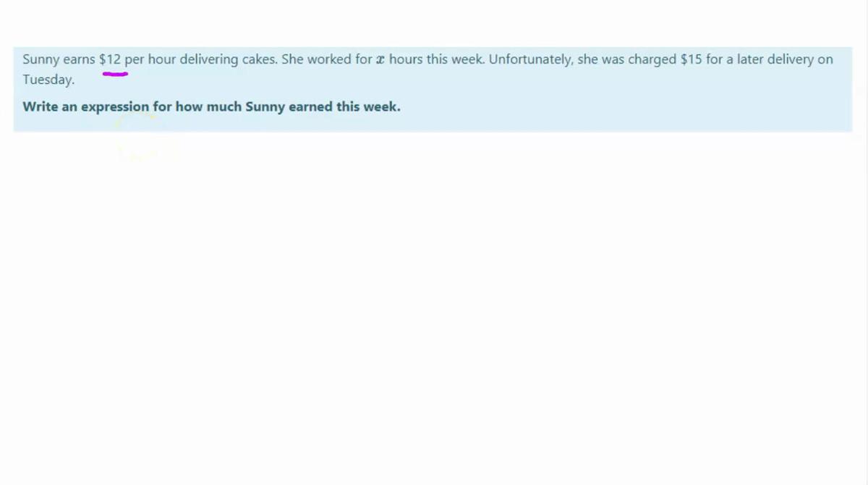Click the name Sunny at the start
868x485 pixels.
[x=41, y=59]
